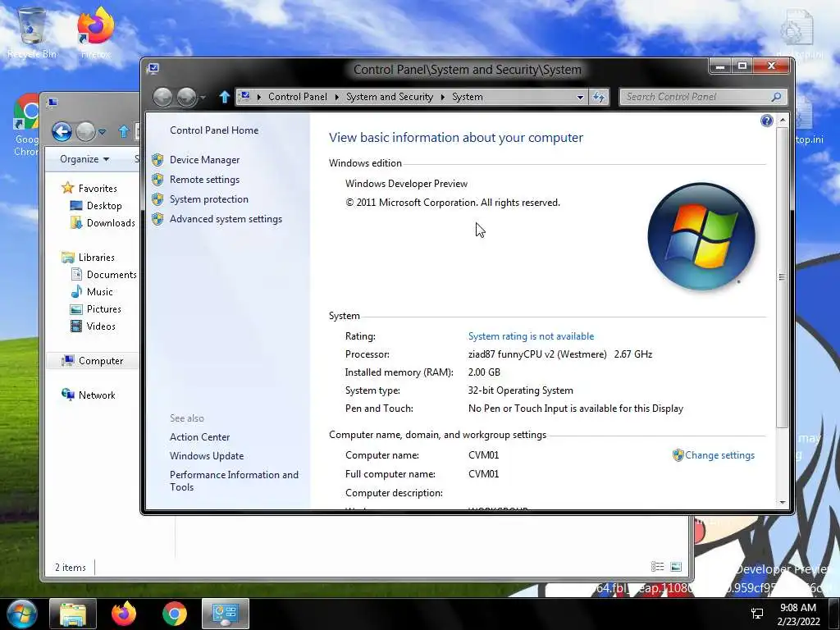Select Computer in Explorer navigation pane
The width and height of the screenshot is (840, 630).
click(x=100, y=361)
